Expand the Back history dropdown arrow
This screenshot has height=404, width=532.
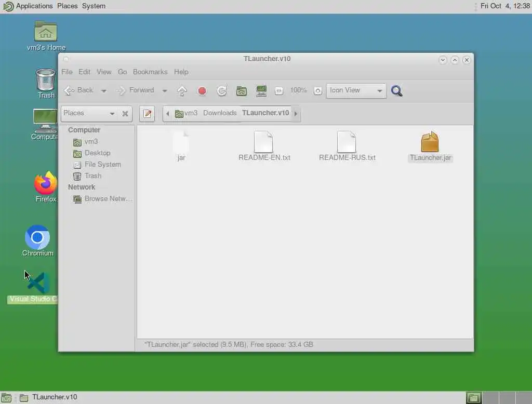click(x=104, y=91)
